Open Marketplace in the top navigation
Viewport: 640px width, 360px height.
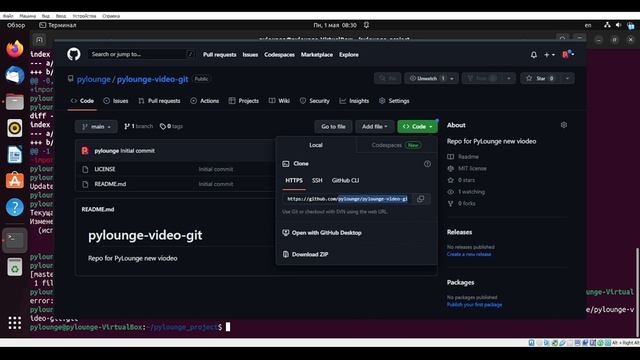[317, 55]
